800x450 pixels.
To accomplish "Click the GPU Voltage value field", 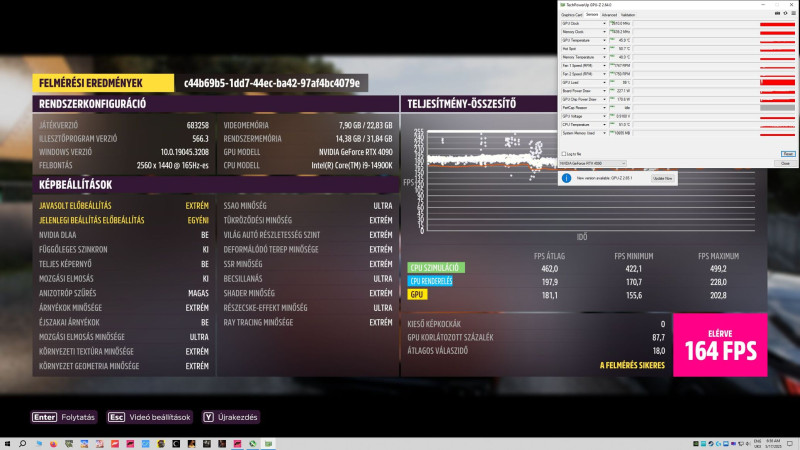I will point(621,116).
